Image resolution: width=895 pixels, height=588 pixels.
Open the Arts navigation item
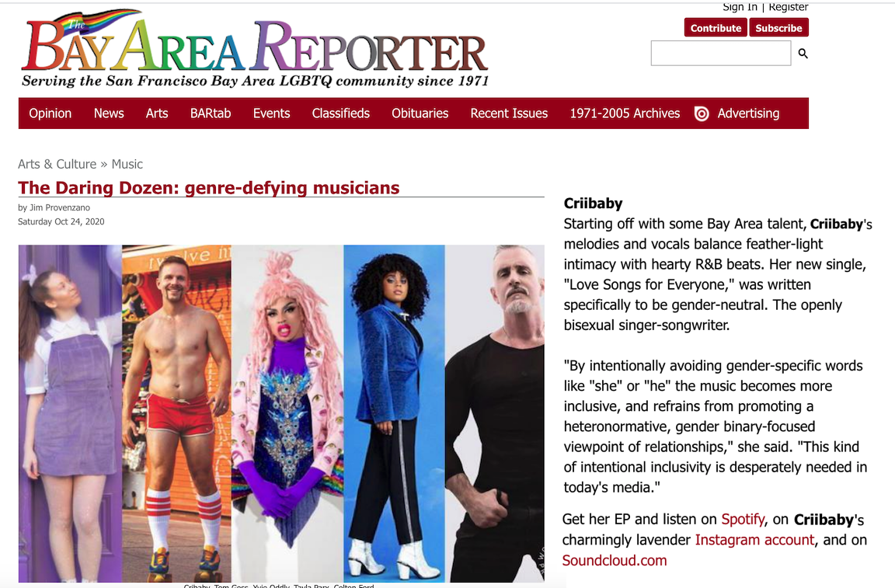157,113
